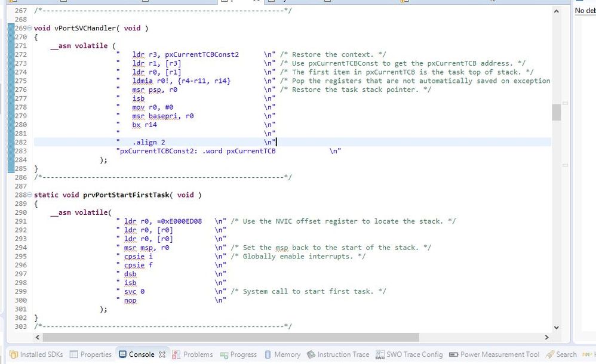Show the Progress tab
Viewport: 596px width, 364px height.
pyautogui.click(x=238, y=354)
